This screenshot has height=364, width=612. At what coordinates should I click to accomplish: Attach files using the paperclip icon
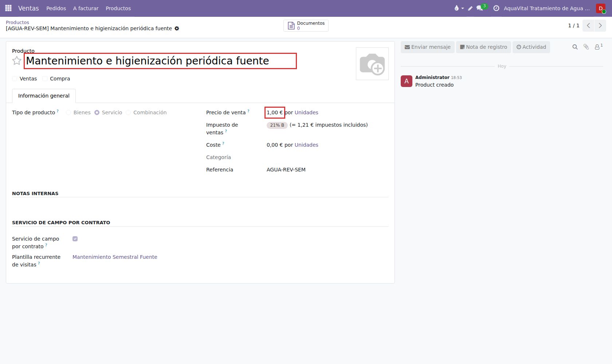(586, 47)
